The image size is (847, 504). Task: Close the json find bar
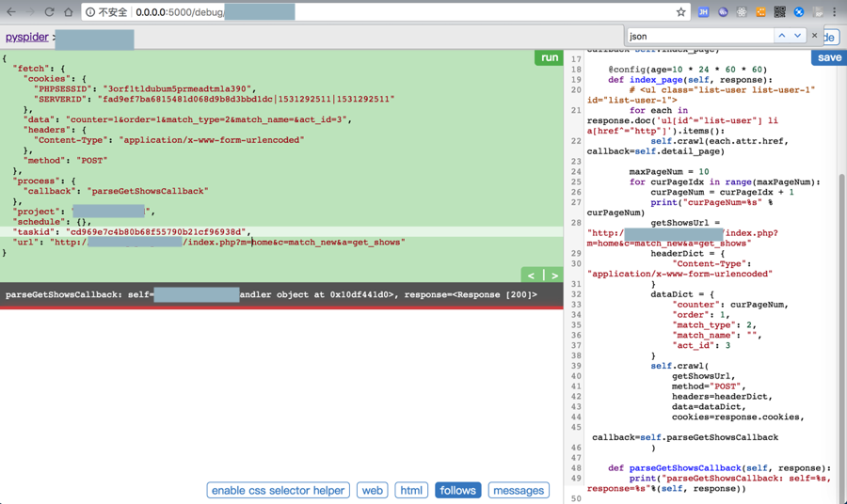tap(815, 36)
